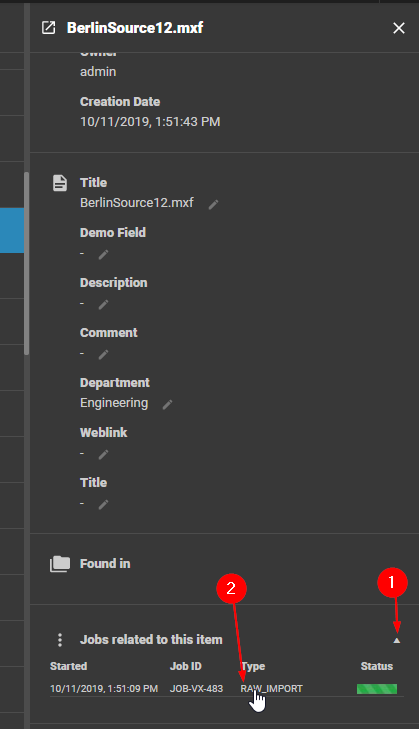This screenshot has height=729, width=419.
Task: Click the Status column header
Action: pos(377,666)
